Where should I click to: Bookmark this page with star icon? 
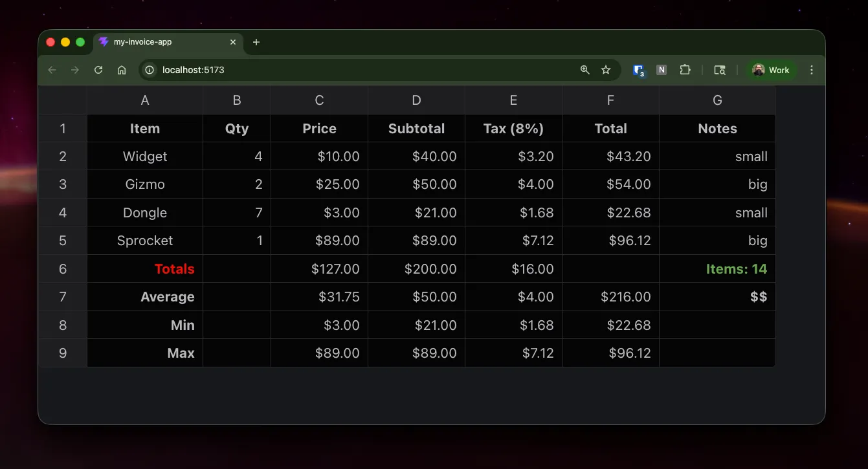[606, 70]
